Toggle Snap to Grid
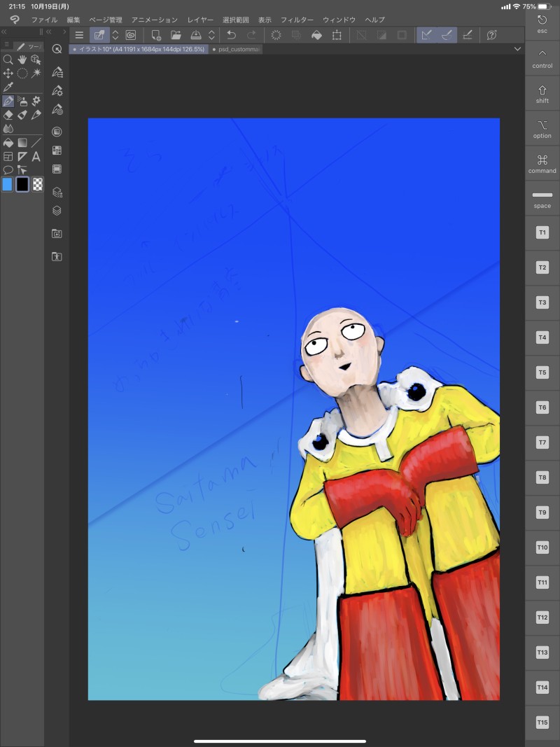Viewport: 560px width, 747px height. (467, 35)
